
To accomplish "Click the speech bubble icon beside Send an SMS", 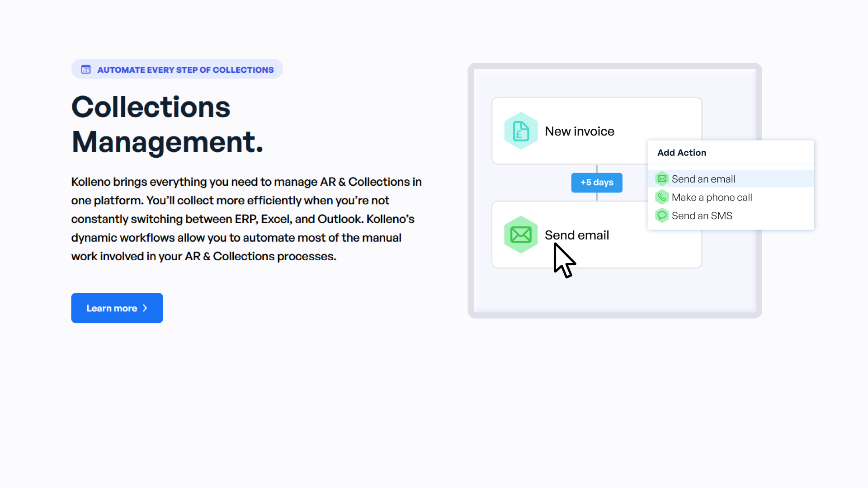I will [x=662, y=216].
